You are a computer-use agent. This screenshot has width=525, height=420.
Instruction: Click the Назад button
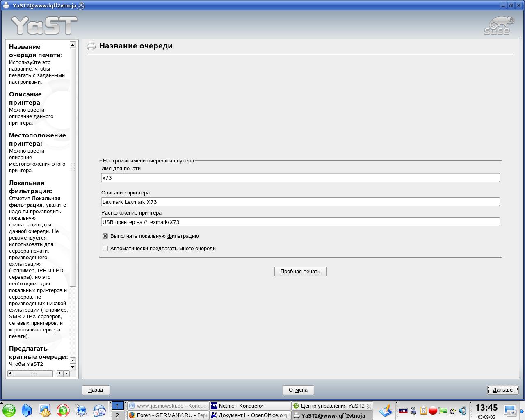point(96,390)
